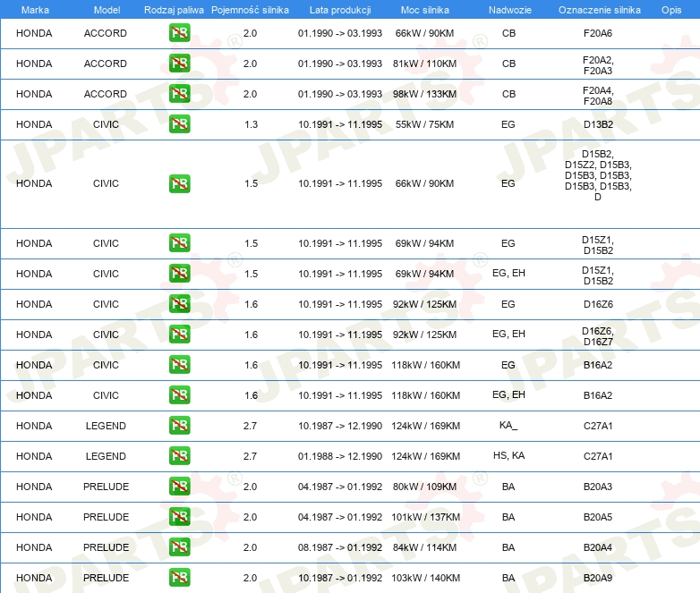The image size is (700, 593).
Task: Select the Oznaczenie silnika column header
Action: click(598, 10)
